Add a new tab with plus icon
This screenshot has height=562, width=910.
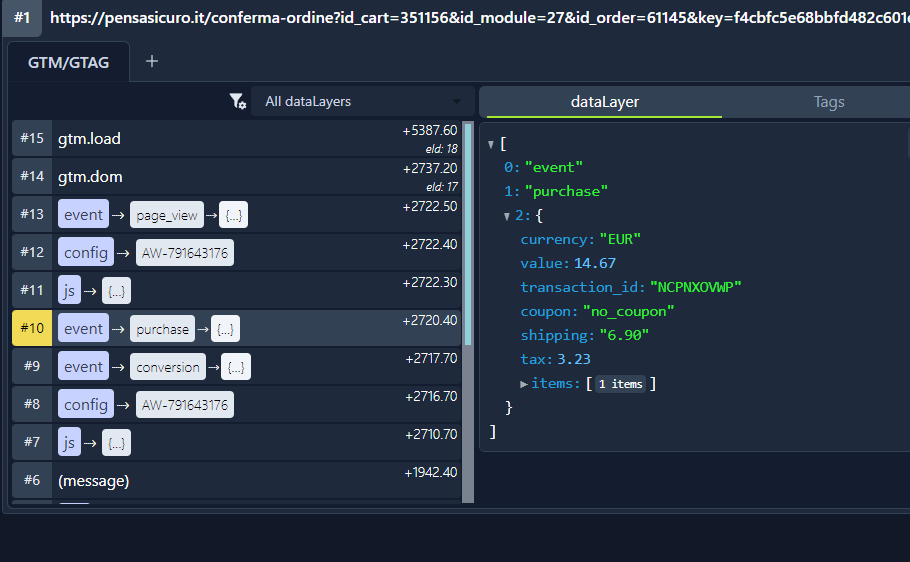152,62
